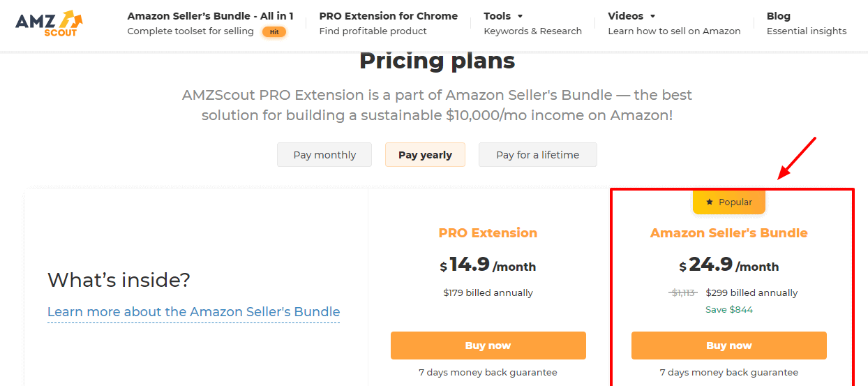Click the orange Hit badge
Image resolution: width=868 pixels, height=386 pixels.
(274, 31)
